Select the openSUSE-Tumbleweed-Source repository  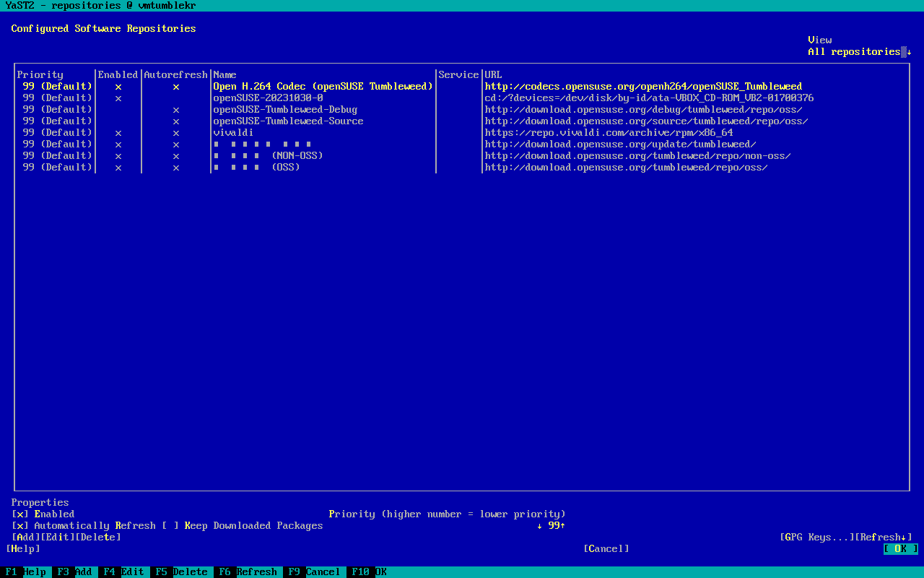[289, 121]
